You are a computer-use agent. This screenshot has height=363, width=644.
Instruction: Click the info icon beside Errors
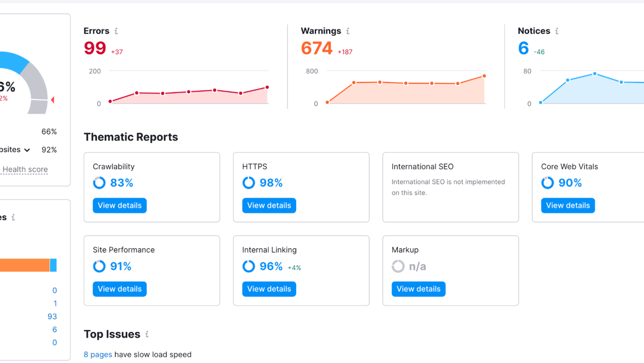click(x=116, y=31)
